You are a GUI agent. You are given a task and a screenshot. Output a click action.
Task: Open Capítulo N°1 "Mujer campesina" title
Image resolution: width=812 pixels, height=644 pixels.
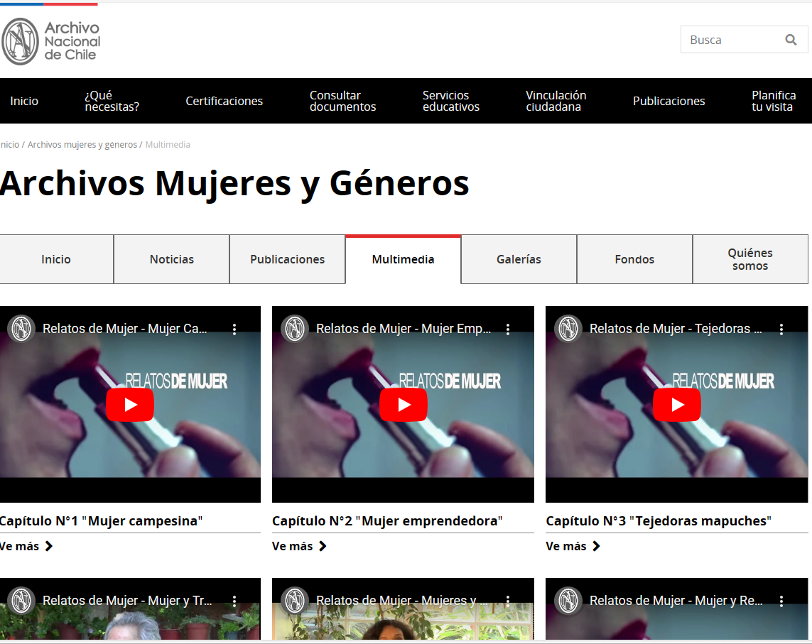(x=101, y=520)
